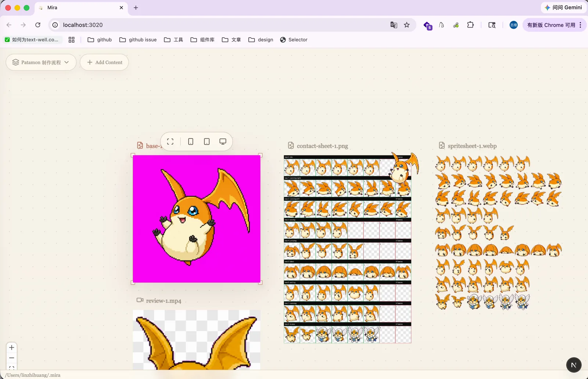Open Chrome's three-dot menu

(x=581, y=25)
